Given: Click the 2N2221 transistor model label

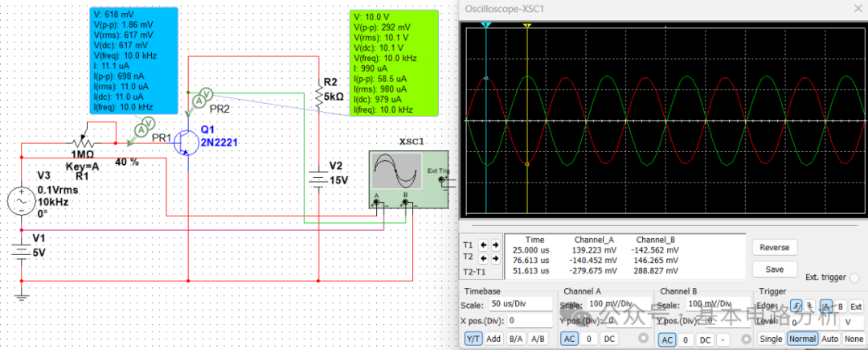Looking at the screenshot, I should pyautogui.click(x=219, y=142).
